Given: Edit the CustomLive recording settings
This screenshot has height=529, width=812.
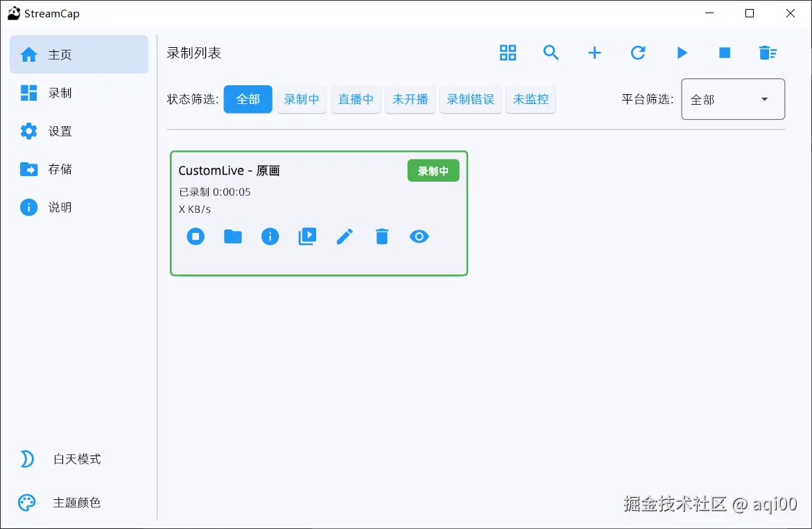Looking at the screenshot, I should (345, 236).
